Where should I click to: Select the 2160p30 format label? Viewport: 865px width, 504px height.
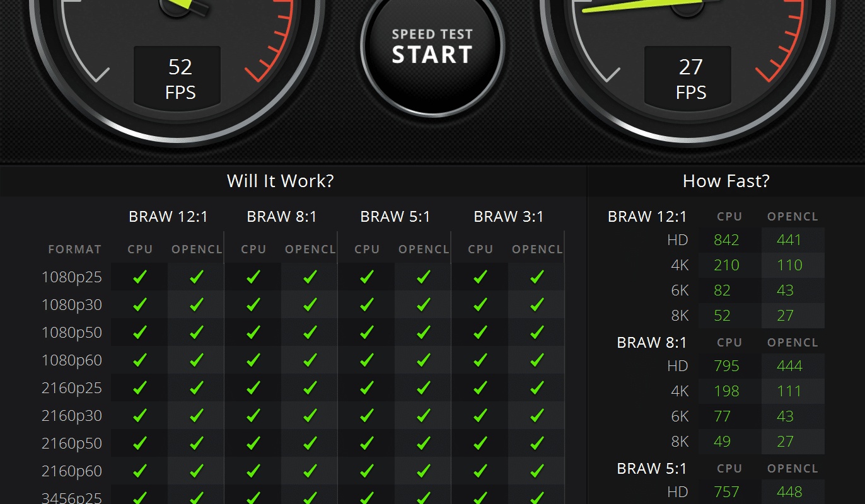[72, 416]
